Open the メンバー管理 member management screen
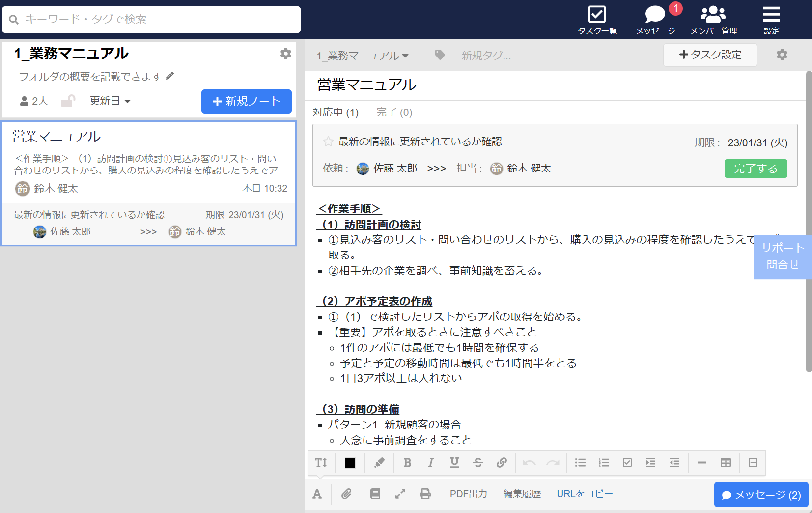The width and height of the screenshot is (812, 513). click(713, 20)
